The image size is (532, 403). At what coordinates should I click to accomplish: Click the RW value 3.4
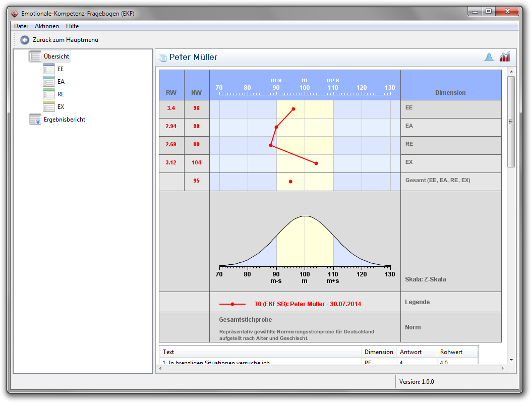171,108
